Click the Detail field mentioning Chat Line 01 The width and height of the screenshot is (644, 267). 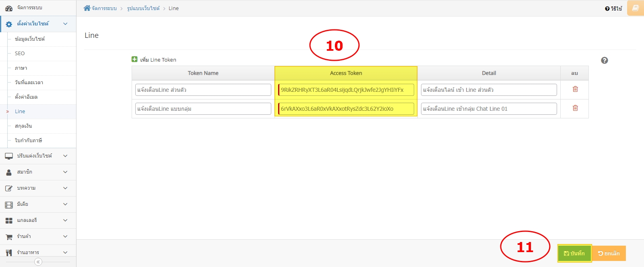(x=489, y=109)
